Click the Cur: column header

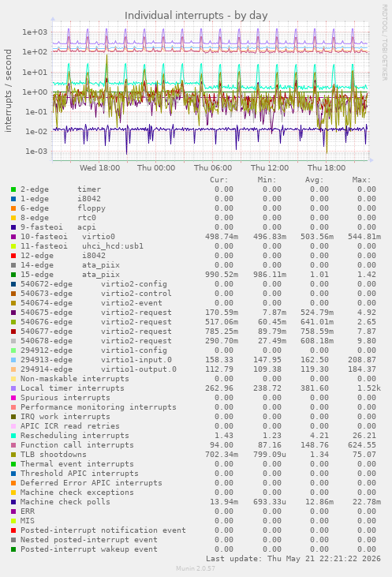(219, 180)
